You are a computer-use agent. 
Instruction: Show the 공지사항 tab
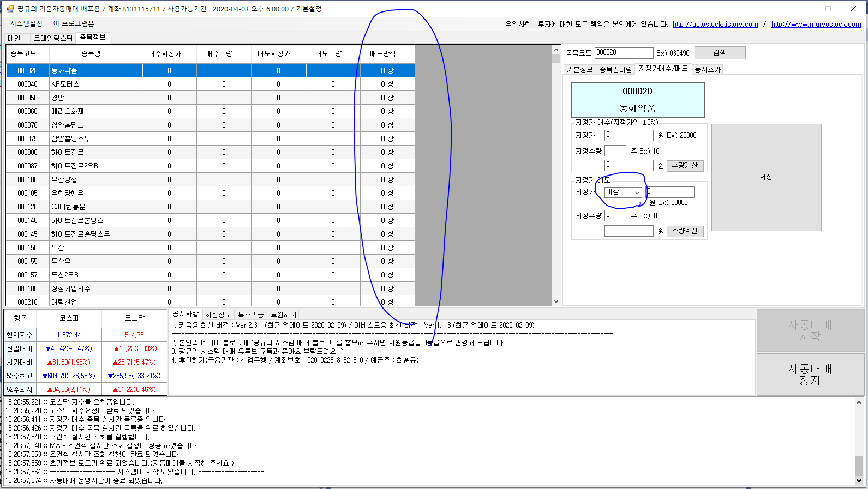185,314
